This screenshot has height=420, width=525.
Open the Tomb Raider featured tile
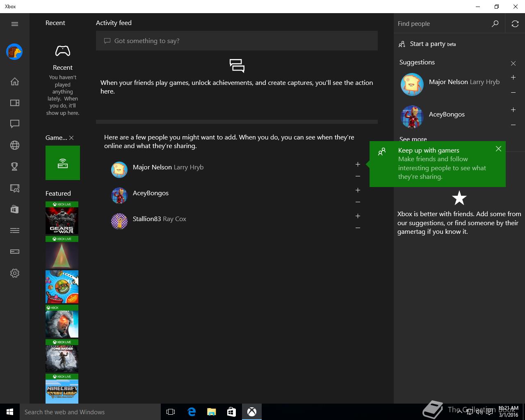62,356
